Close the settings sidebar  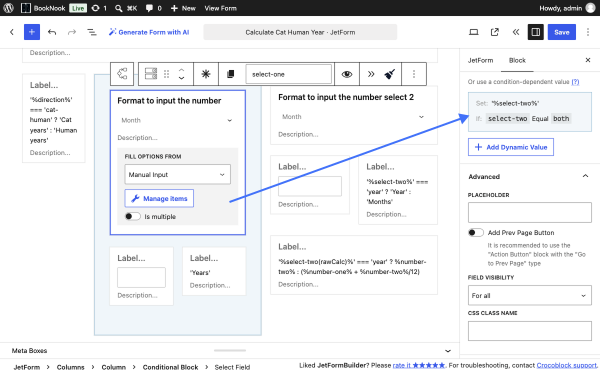coord(588,60)
